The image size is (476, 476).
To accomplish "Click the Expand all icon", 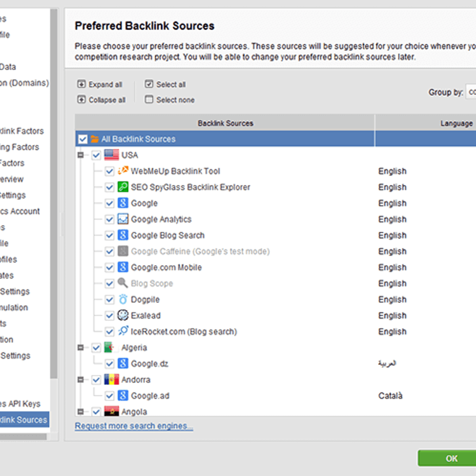I will [x=81, y=84].
